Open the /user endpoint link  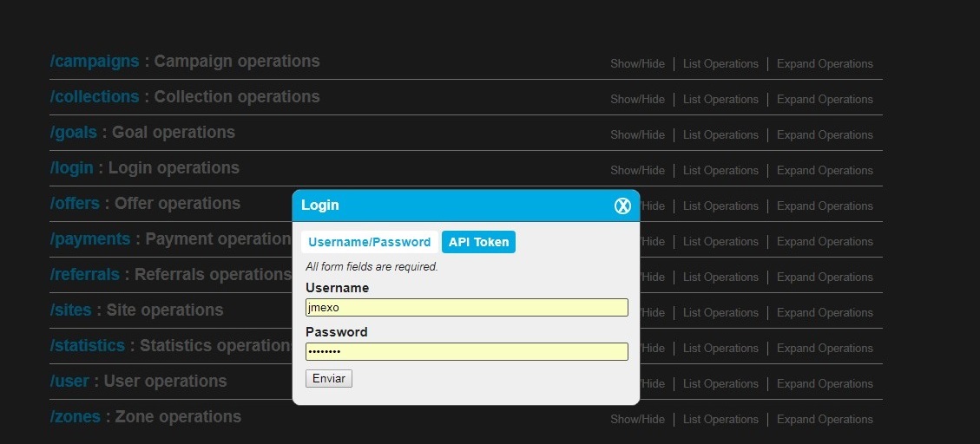click(70, 382)
